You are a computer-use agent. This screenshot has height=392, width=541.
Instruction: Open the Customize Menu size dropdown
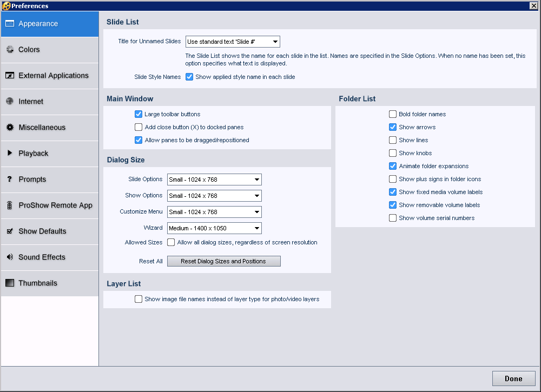214,212
